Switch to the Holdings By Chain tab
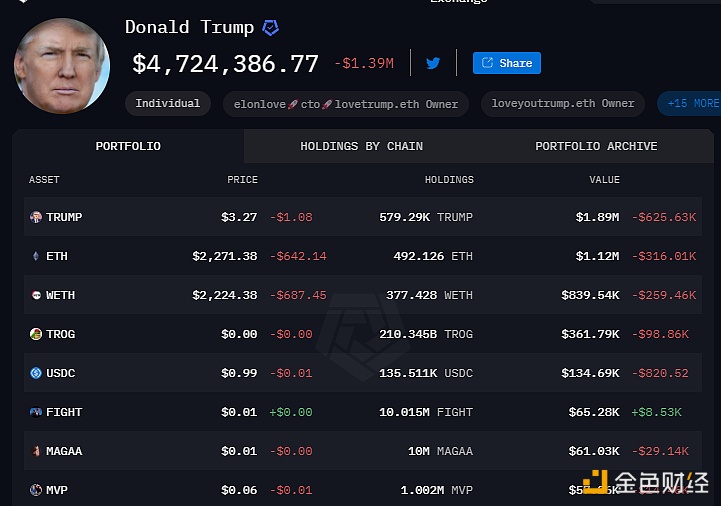 pos(361,146)
